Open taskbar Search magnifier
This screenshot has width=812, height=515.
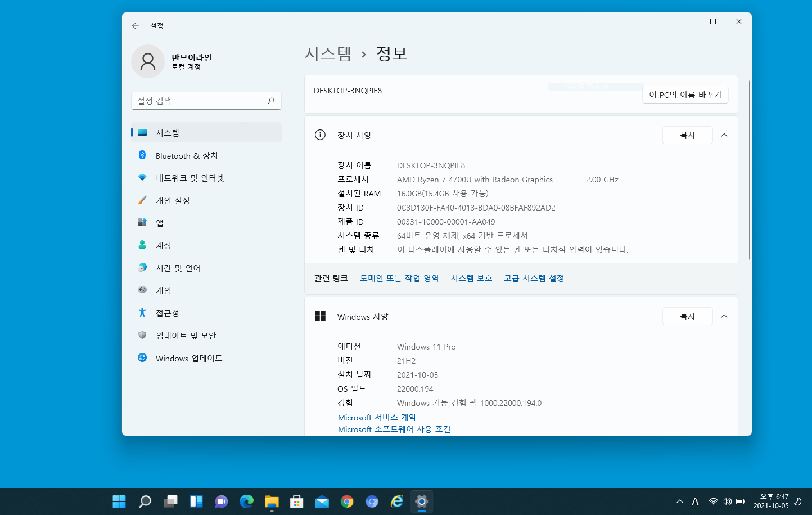(145, 501)
